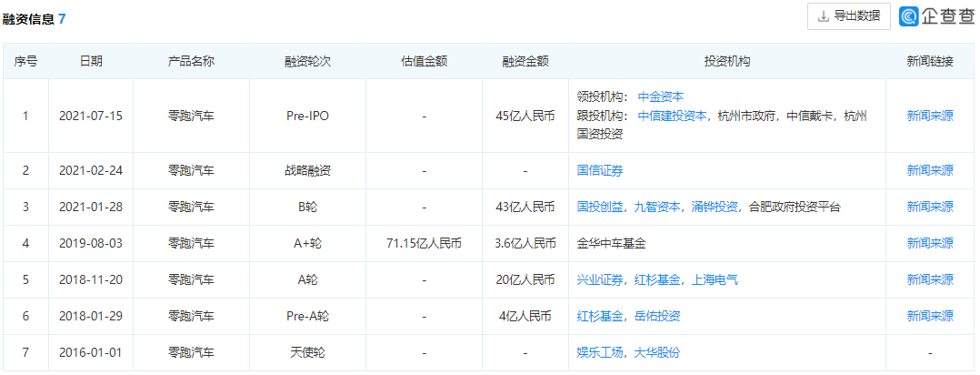The width and height of the screenshot is (980, 375).
Task: Open 新闻来源 link for 2021-02-24 row
Action: pyautogui.click(x=930, y=170)
